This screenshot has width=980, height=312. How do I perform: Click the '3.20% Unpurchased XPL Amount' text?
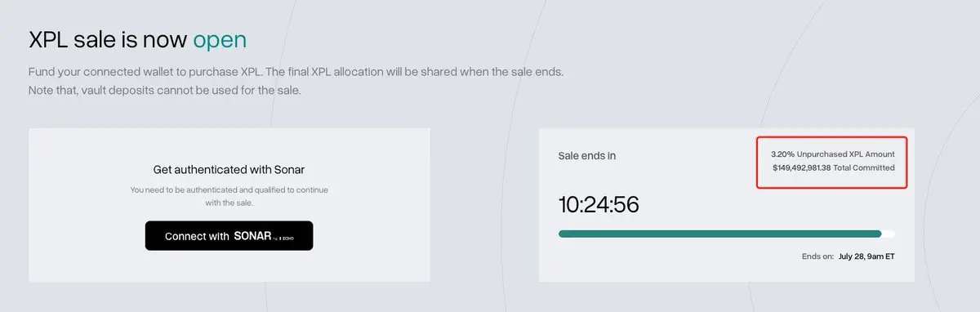(833, 154)
